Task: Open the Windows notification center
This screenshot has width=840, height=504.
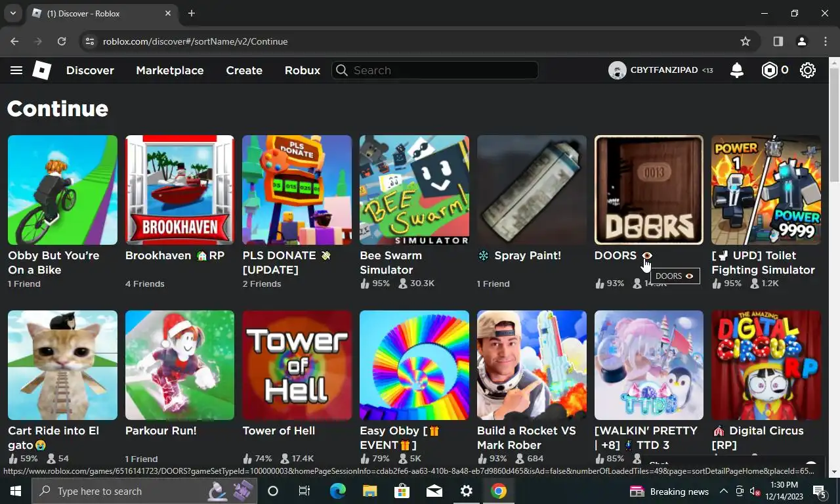Action: [x=820, y=491]
